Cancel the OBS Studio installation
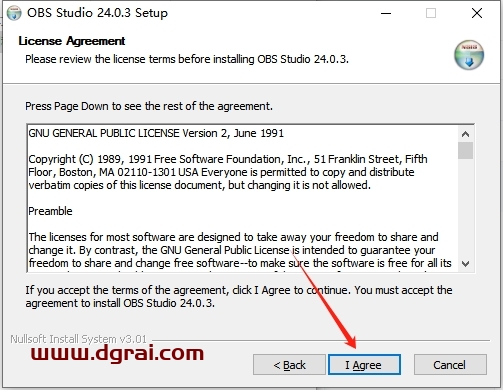Viewport: 503px width, 390px height. click(450, 365)
